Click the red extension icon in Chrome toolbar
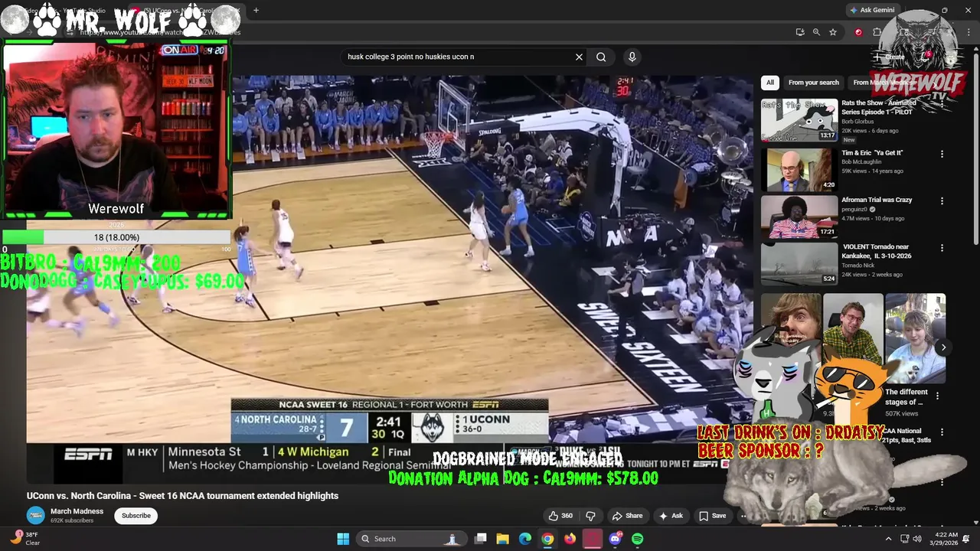The height and width of the screenshot is (551, 980). 858,32
